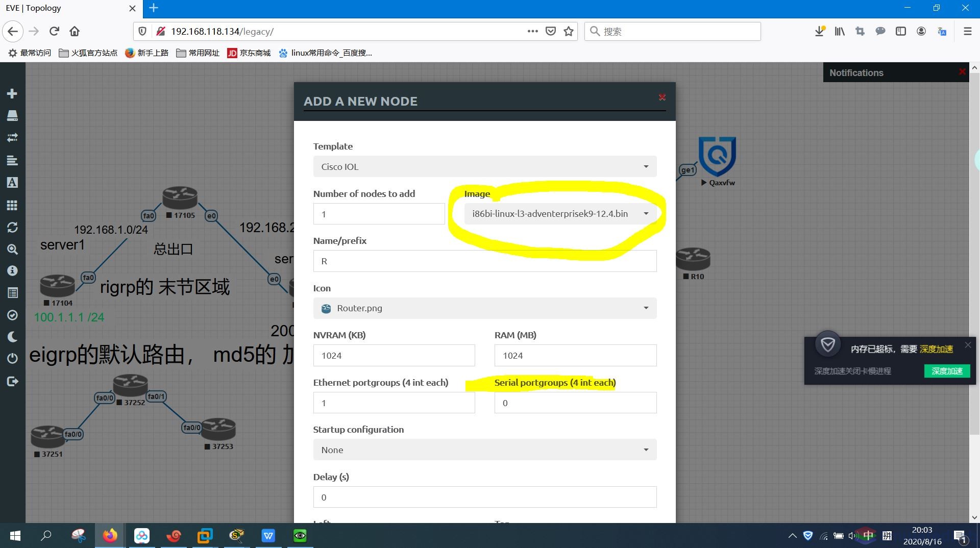
Task: Click the 搜索 search box
Action: [672, 31]
